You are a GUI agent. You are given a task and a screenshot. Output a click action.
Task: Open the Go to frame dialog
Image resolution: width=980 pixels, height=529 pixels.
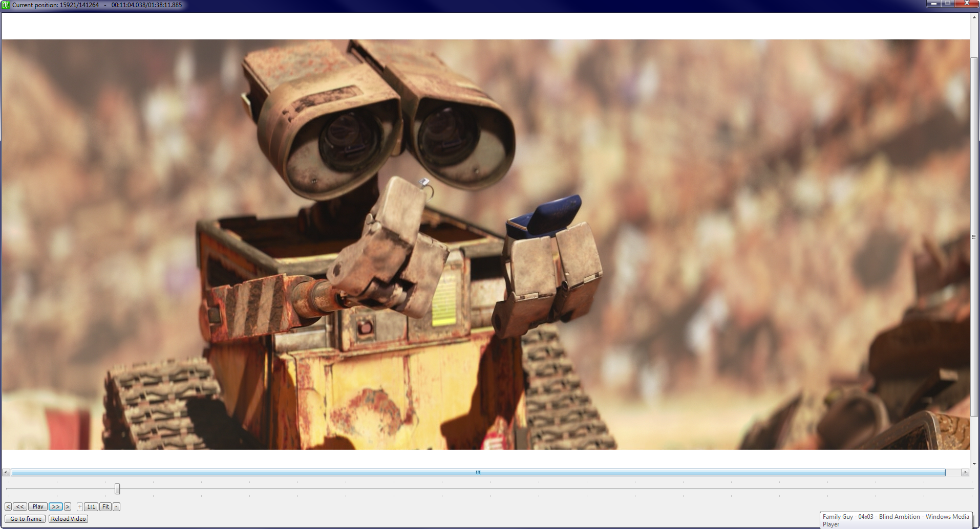pos(26,519)
